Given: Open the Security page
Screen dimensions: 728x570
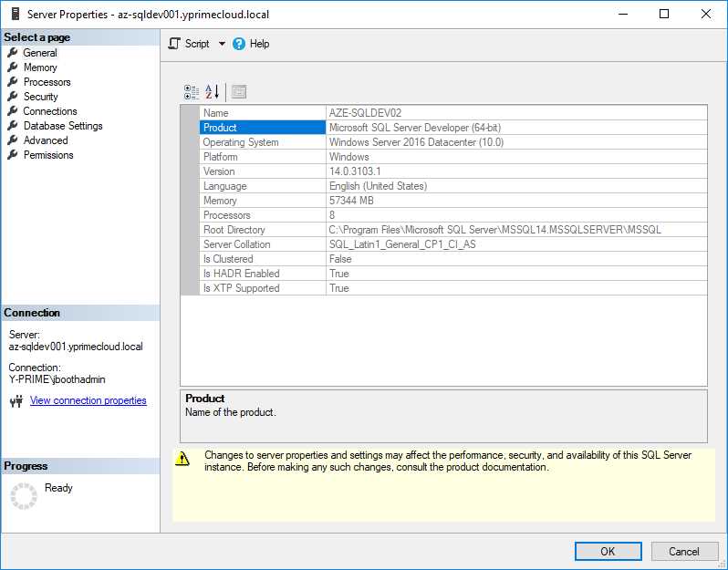Looking at the screenshot, I should pyautogui.click(x=41, y=97).
